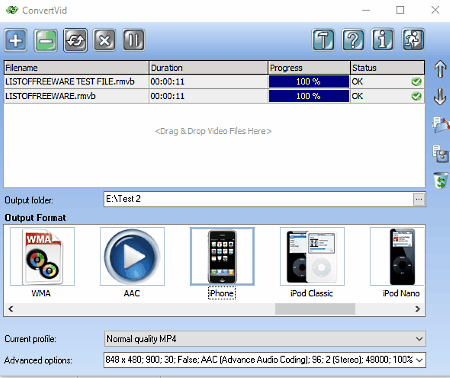Remove the selected file using the minus button
Viewport: 450px width, 378px height.
pos(46,40)
